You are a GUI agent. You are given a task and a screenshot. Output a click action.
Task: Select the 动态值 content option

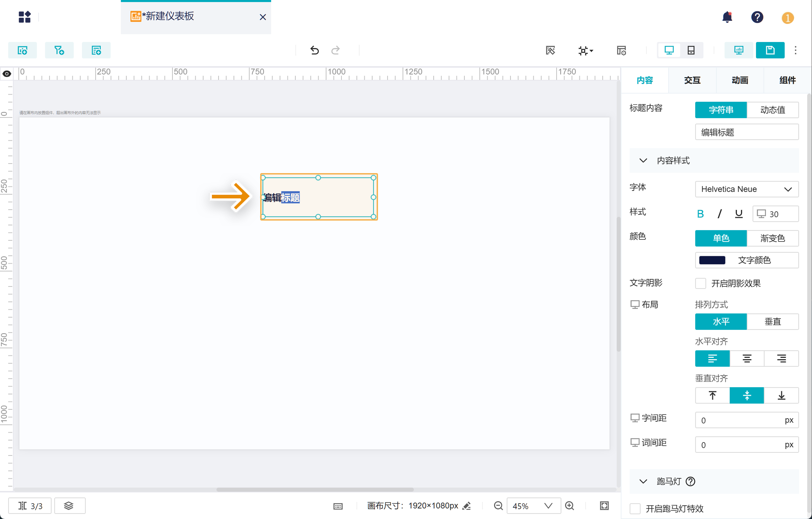pyautogui.click(x=772, y=110)
